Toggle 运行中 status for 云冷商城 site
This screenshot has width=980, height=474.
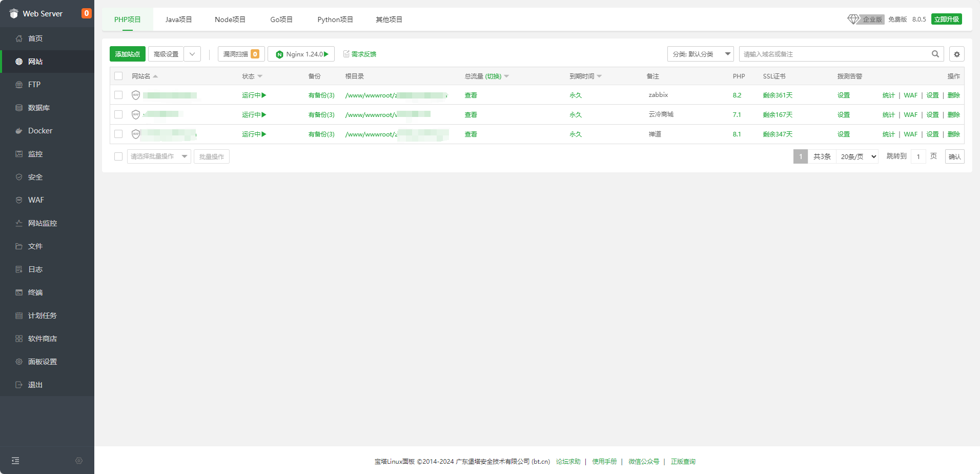[x=254, y=115]
